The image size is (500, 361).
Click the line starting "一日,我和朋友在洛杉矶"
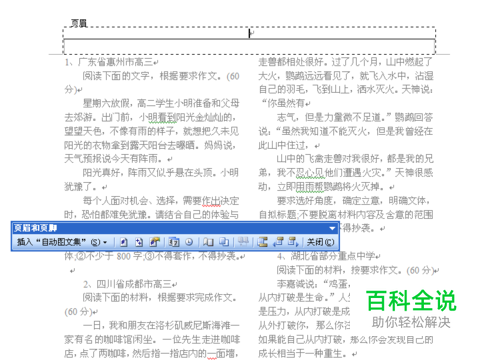click(x=161, y=325)
